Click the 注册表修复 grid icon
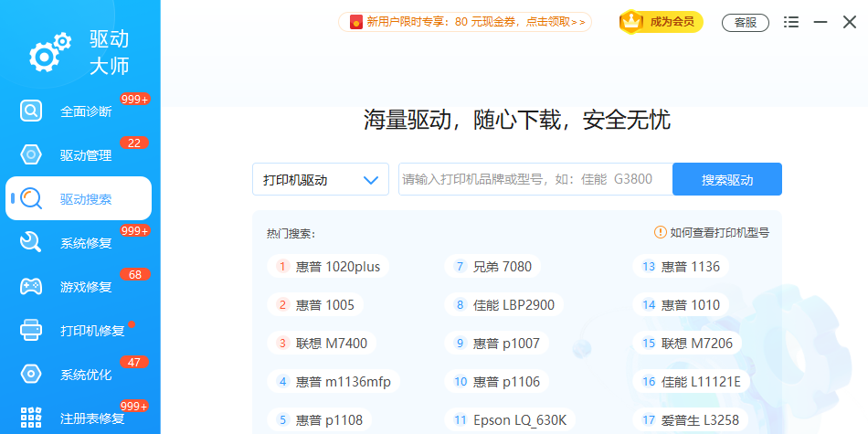The image size is (868, 434). (x=31, y=418)
